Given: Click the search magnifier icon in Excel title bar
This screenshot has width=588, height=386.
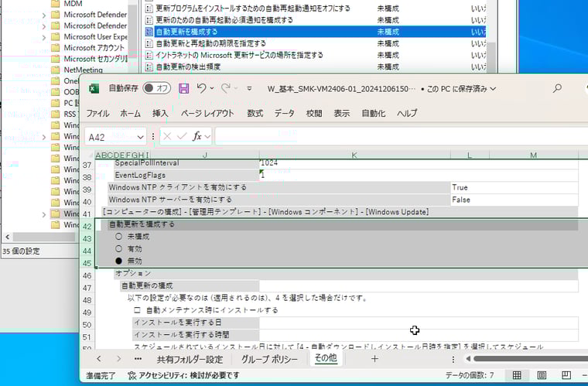Looking at the screenshot, I should 557,88.
